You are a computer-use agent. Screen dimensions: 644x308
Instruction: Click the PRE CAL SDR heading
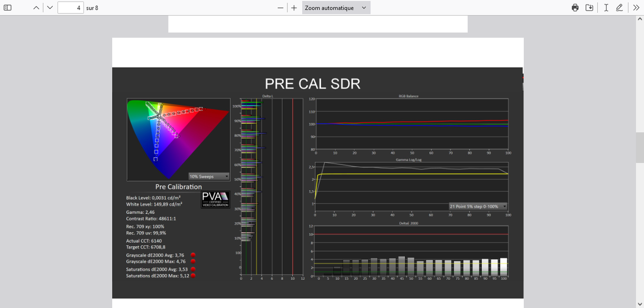pyautogui.click(x=312, y=83)
